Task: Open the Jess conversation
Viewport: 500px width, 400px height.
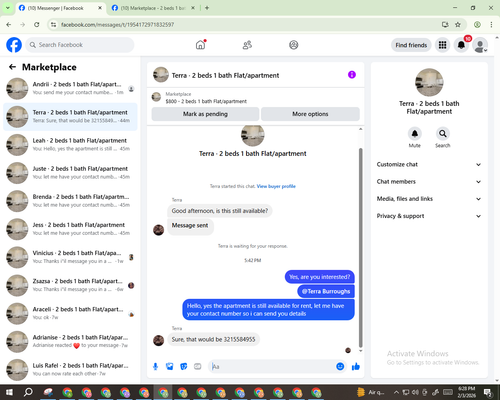Action: (x=70, y=229)
